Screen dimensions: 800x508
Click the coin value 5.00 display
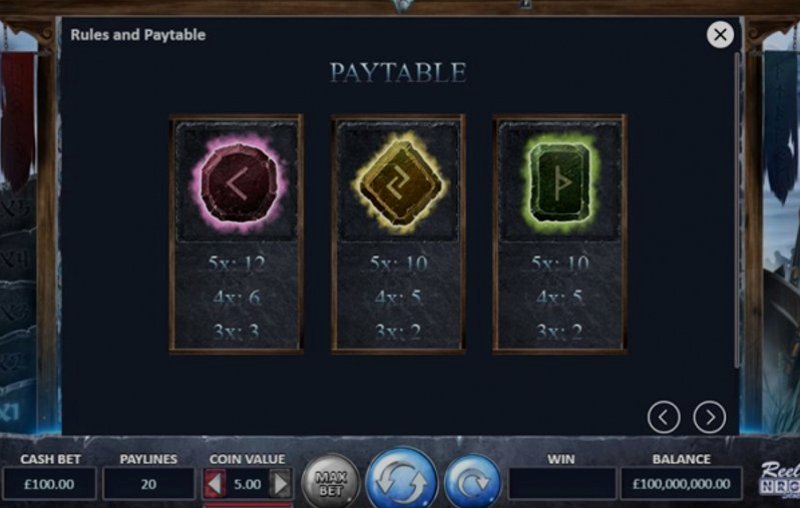tap(247, 484)
